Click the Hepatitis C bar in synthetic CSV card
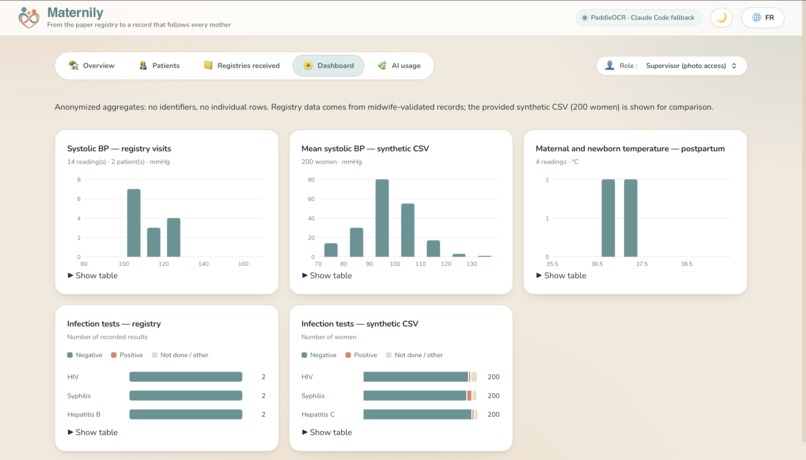 (x=420, y=414)
